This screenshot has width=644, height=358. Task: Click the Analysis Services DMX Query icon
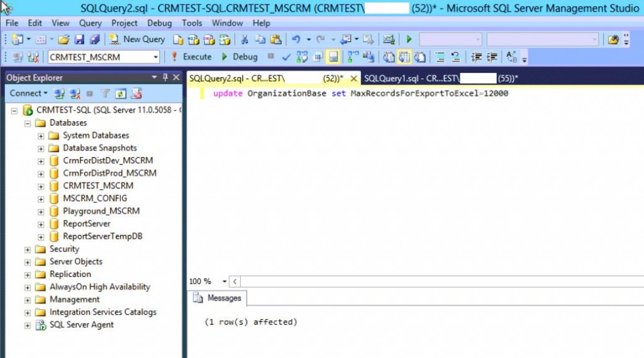click(x=209, y=40)
